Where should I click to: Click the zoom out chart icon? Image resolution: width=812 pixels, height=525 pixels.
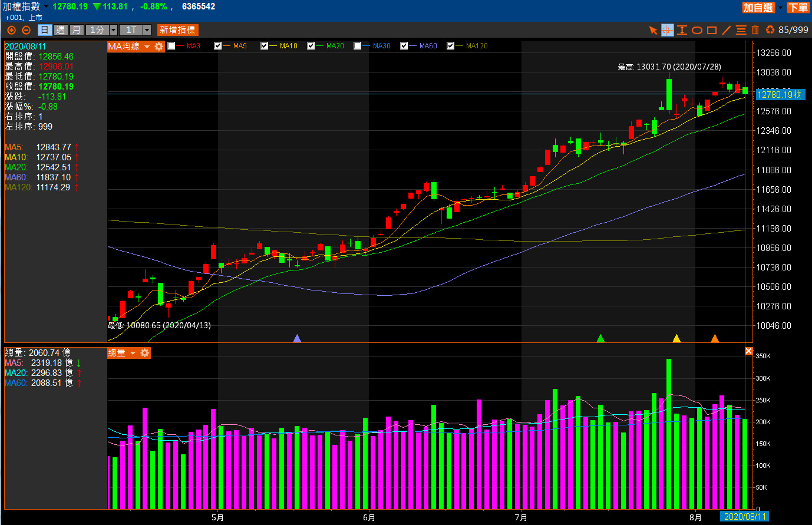pyautogui.click(x=26, y=30)
